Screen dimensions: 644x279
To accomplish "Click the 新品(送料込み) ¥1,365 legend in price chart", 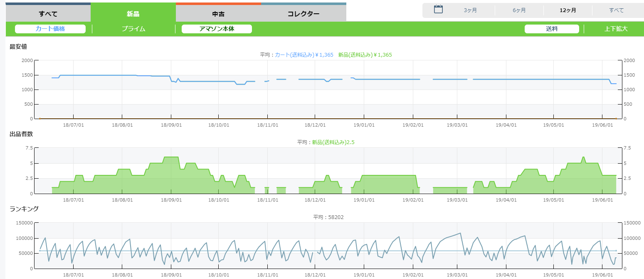I will 365,55.
